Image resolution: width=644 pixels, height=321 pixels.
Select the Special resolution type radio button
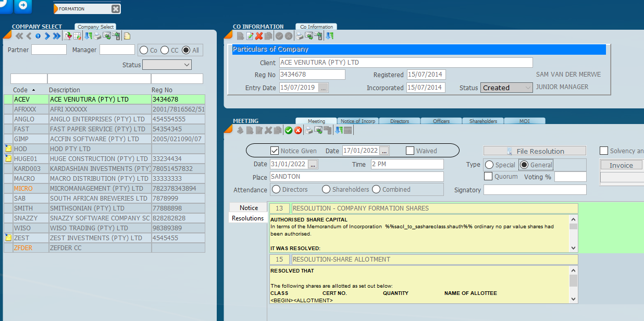pos(489,165)
